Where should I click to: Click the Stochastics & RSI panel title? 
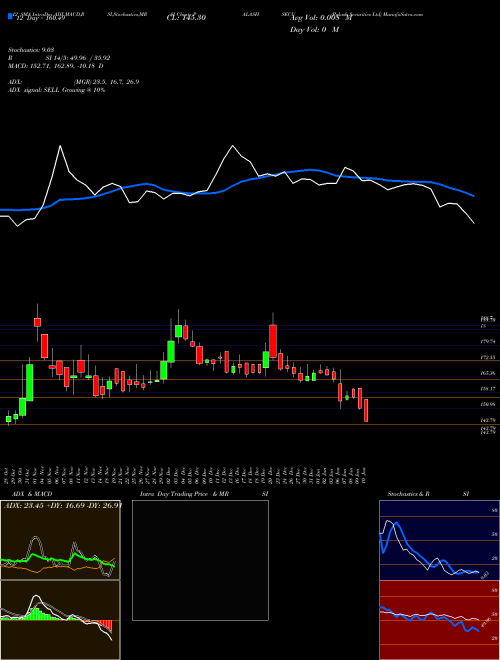pyautogui.click(x=428, y=494)
